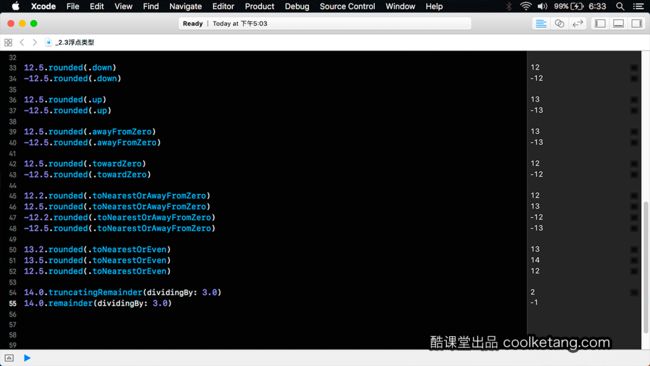Screen dimensions: 650x366
Task: Show the assistant editor
Action: pyautogui.click(x=559, y=24)
